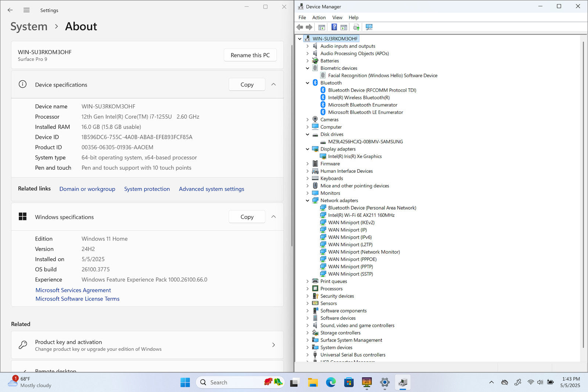Collapse Device specifications section

[x=273, y=84]
